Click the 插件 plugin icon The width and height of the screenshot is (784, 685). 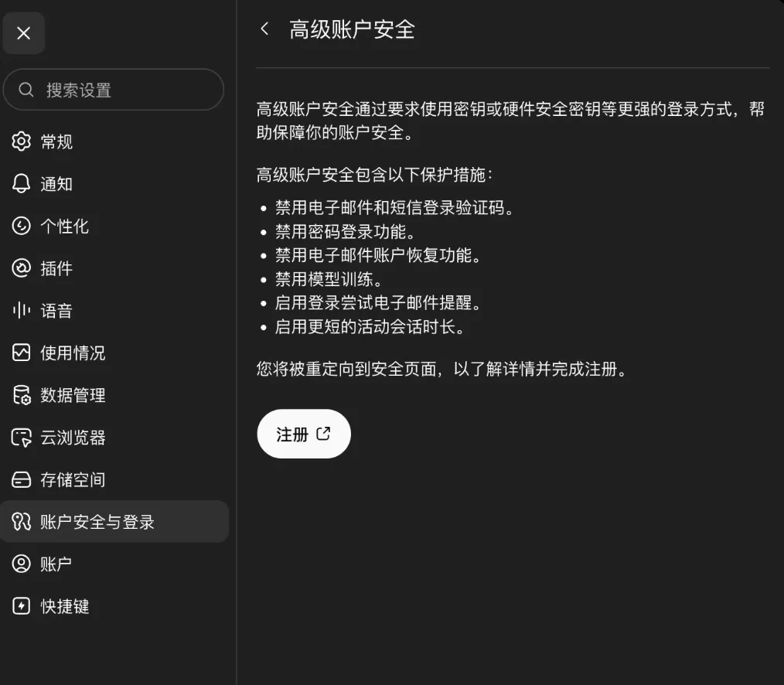(x=21, y=268)
